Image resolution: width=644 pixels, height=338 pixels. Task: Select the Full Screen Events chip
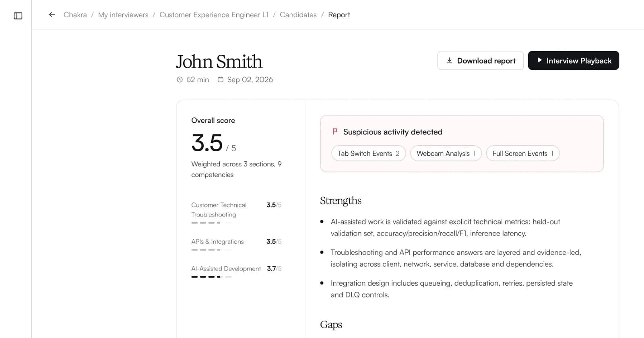[523, 153]
